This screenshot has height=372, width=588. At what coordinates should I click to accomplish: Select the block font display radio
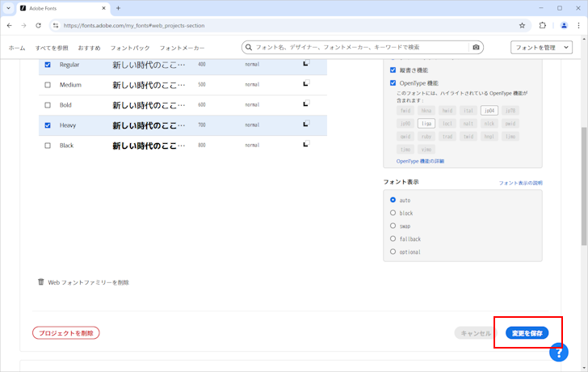pyautogui.click(x=393, y=213)
